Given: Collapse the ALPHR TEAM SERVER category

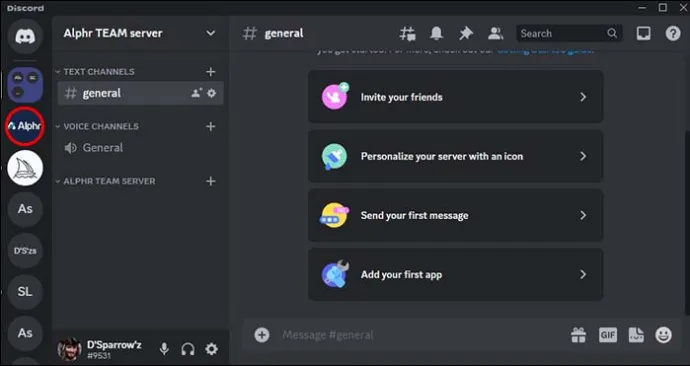Looking at the screenshot, I should (x=105, y=181).
